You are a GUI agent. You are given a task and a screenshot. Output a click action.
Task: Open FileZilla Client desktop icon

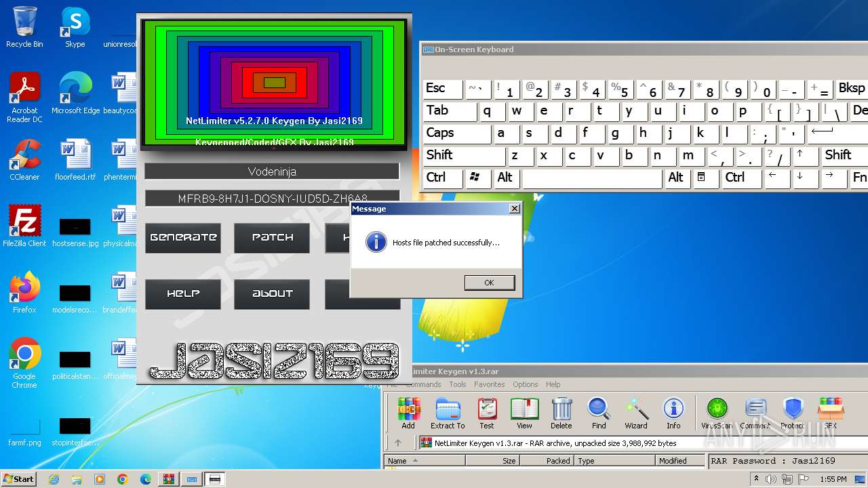point(24,226)
